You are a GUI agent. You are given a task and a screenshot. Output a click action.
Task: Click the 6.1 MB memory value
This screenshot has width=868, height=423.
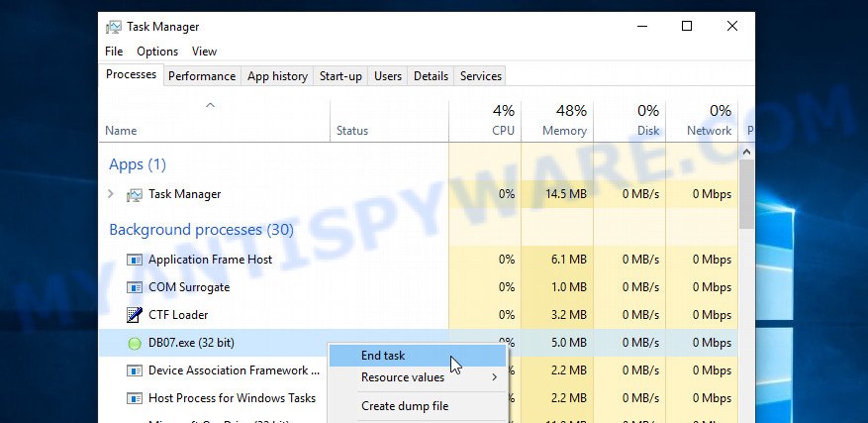[568, 260]
